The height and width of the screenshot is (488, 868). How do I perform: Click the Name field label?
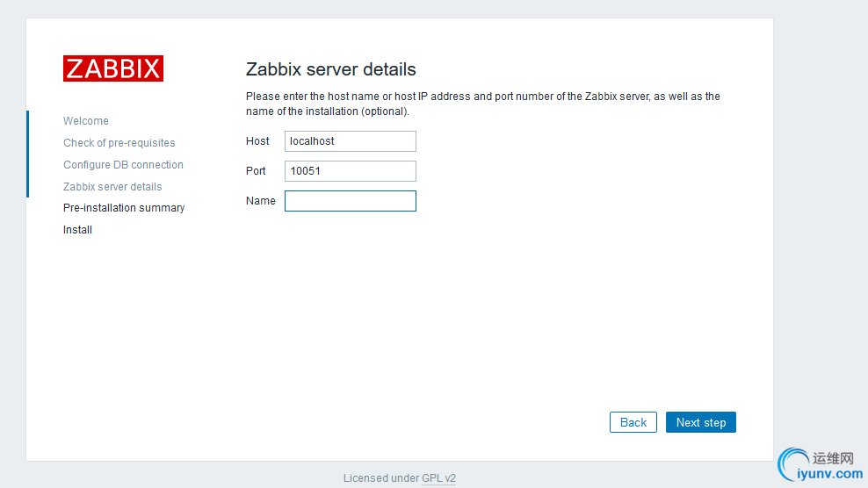point(260,201)
